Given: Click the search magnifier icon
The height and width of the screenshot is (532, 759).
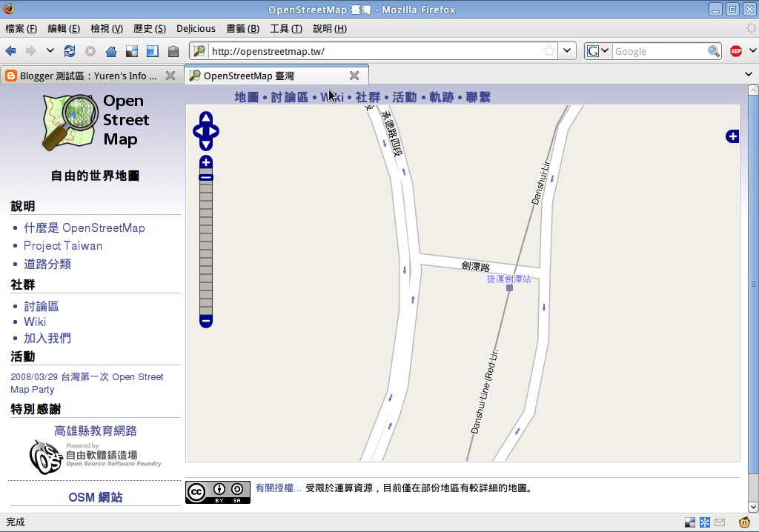Looking at the screenshot, I should (714, 51).
